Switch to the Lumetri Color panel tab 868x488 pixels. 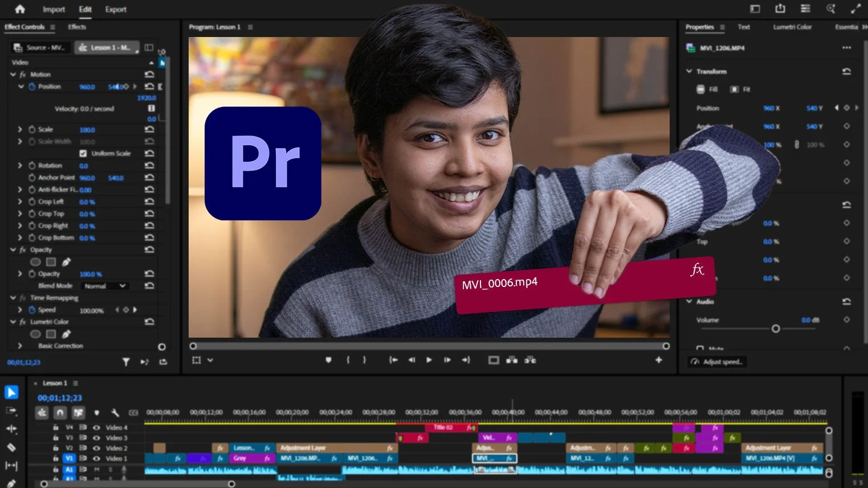coord(792,27)
